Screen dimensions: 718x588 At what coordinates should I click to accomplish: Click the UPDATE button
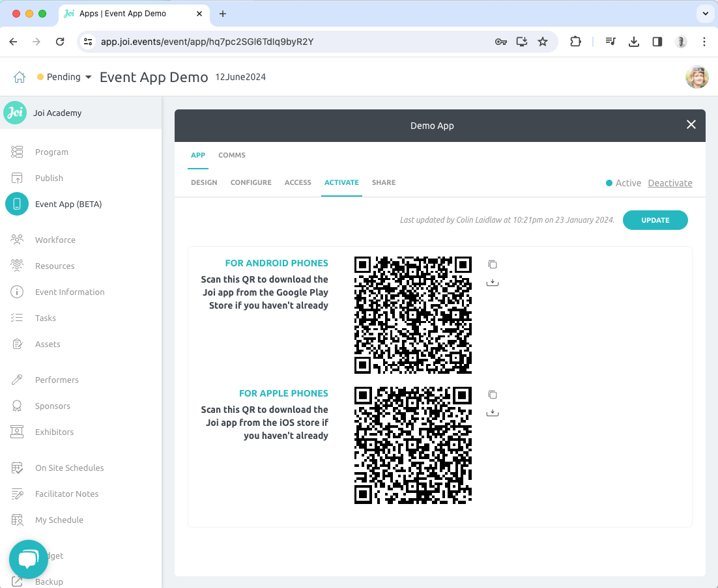[x=655, y=220]
